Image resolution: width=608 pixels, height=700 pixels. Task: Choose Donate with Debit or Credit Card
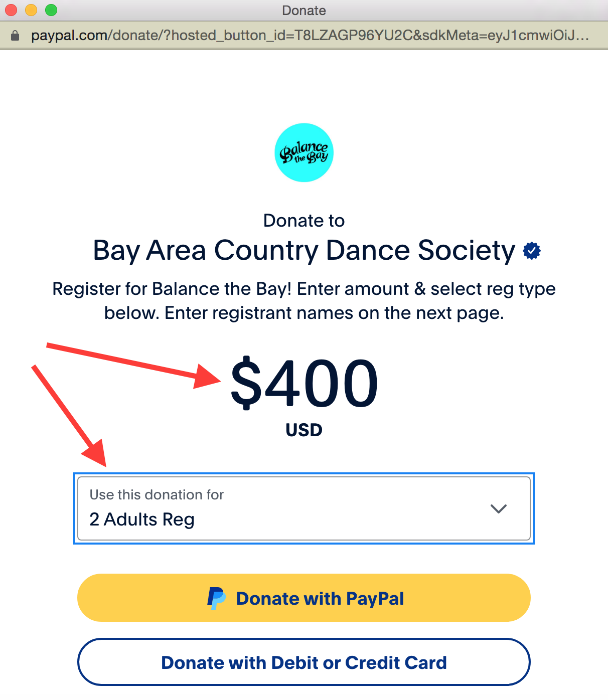tap(304, 662)
